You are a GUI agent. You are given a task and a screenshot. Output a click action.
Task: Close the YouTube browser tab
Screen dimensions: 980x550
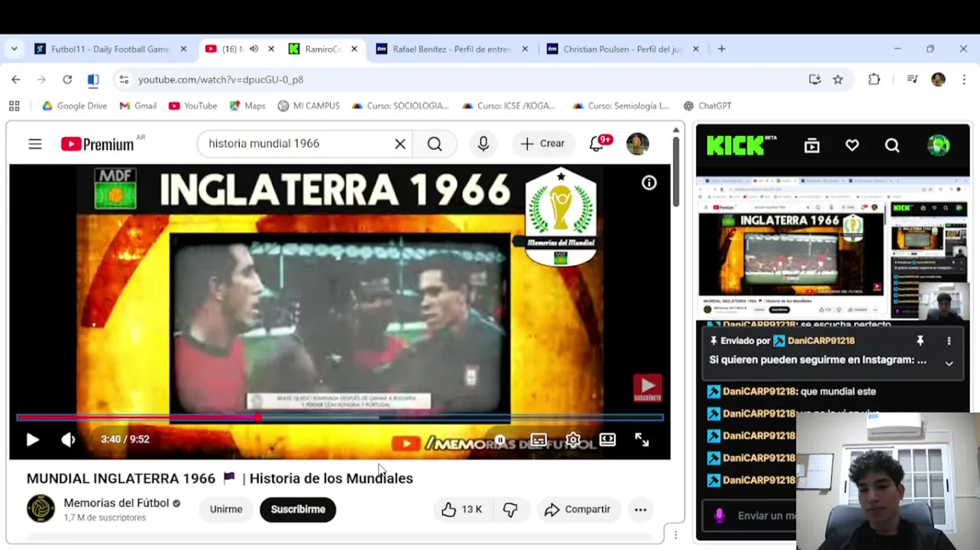tap(270, 49)
